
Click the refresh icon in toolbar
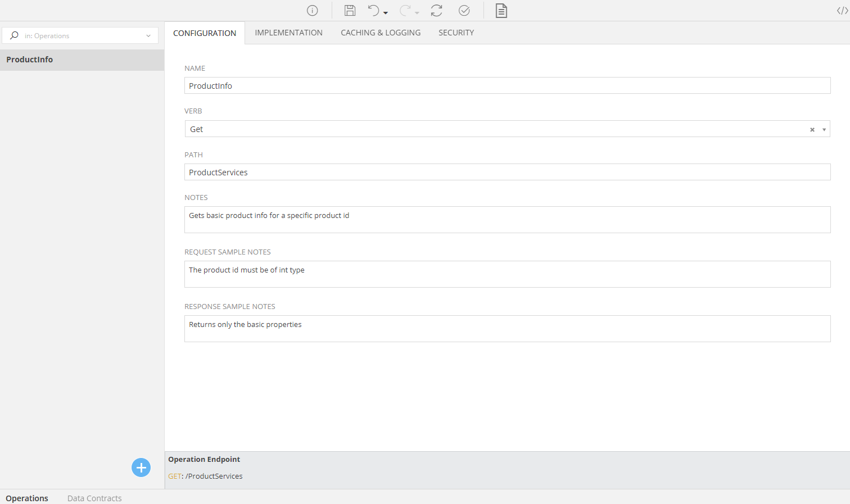436,11
